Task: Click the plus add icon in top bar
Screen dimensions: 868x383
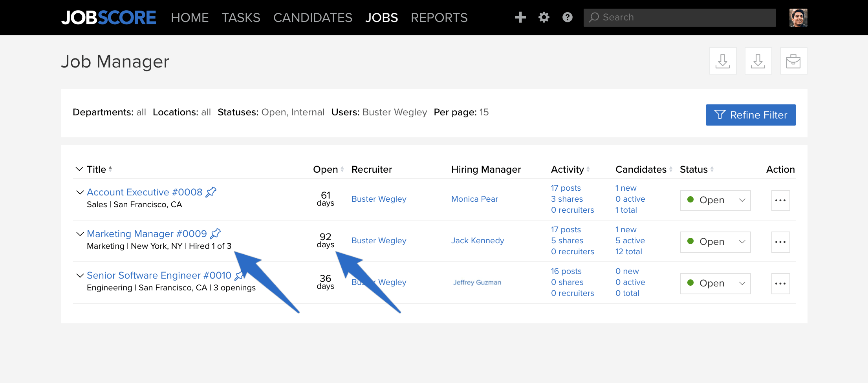Action: (x=520, y=17)
